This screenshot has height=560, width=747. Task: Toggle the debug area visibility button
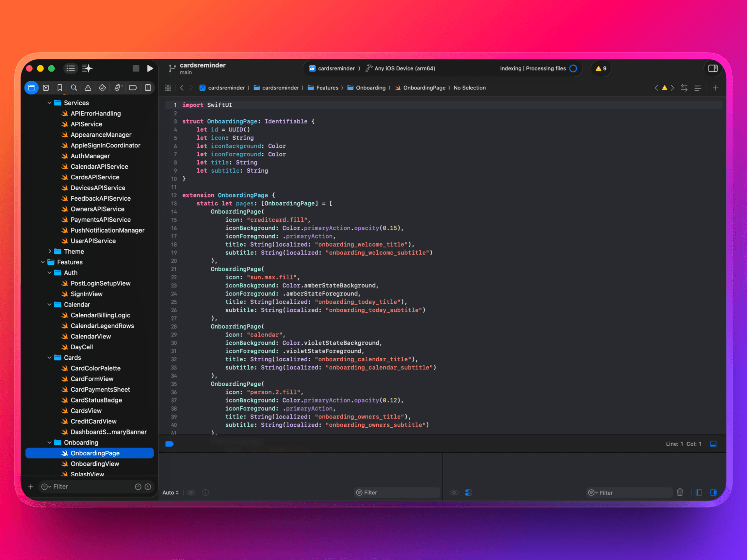pyautogui.click(x=714, y=444)
